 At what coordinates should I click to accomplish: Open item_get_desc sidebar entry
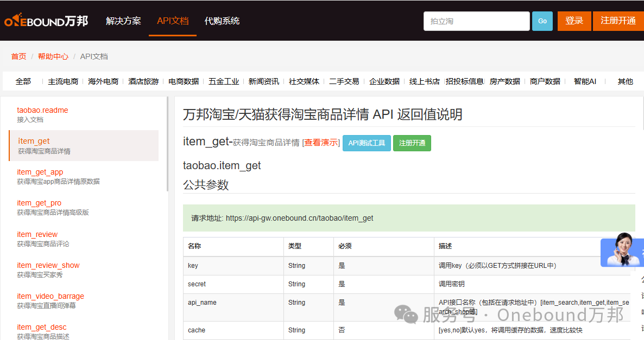pos(43,331)
